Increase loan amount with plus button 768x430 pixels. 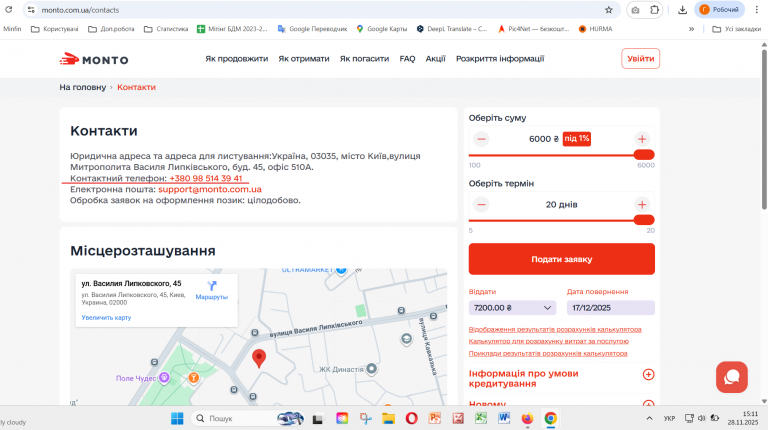(x=642, y=139)
